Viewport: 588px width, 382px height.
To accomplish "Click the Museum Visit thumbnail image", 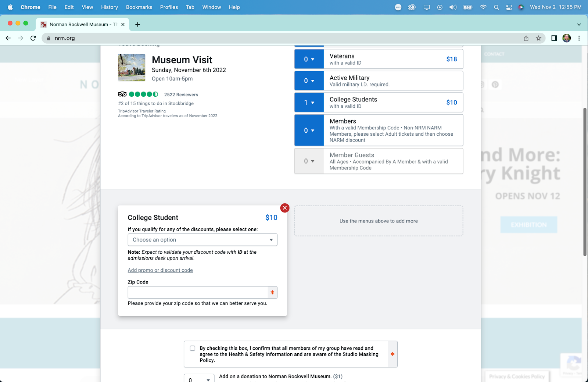I will click(132, 68).
